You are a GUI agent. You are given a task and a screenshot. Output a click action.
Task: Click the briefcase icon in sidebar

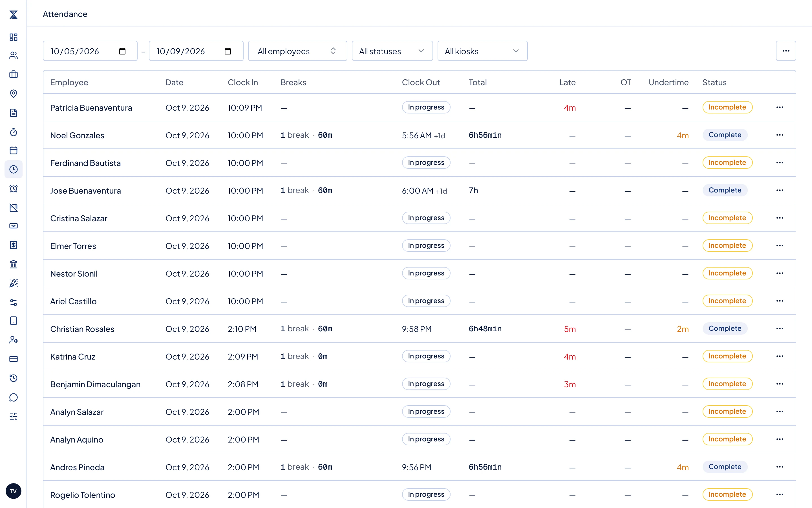[x=14, y=74]
